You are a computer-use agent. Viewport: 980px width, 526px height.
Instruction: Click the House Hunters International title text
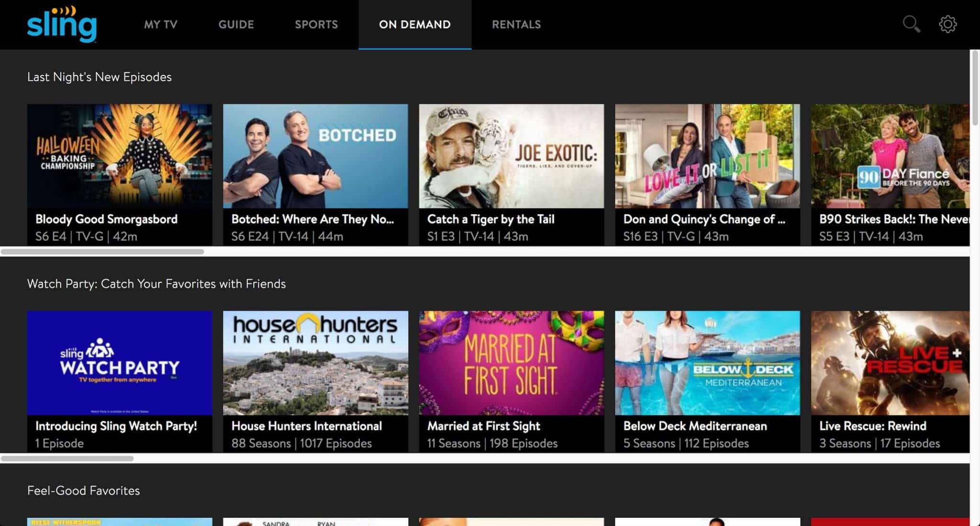pyautogui.click(x=306, y=426)
